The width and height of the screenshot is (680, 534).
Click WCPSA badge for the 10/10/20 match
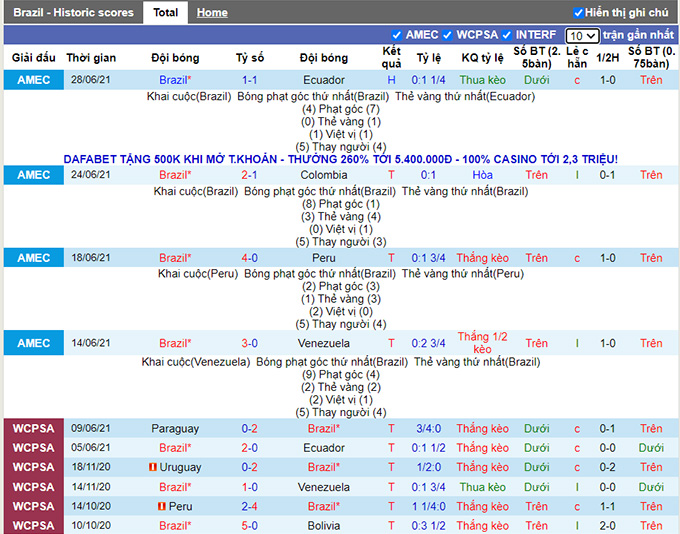(x=33, y=525)
